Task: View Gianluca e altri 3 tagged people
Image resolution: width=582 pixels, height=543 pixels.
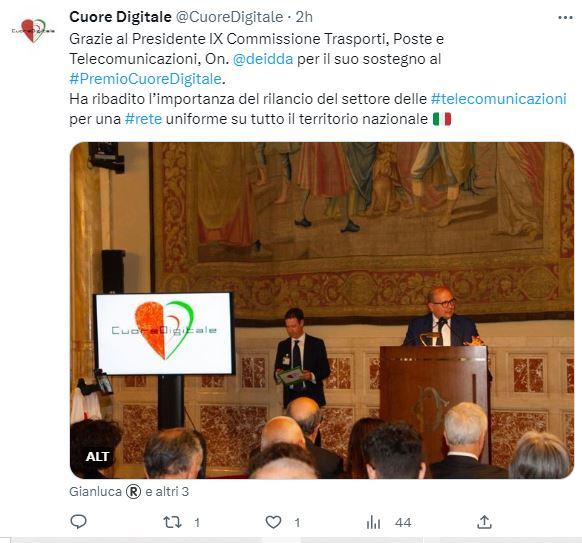Action: click(129, 492)
